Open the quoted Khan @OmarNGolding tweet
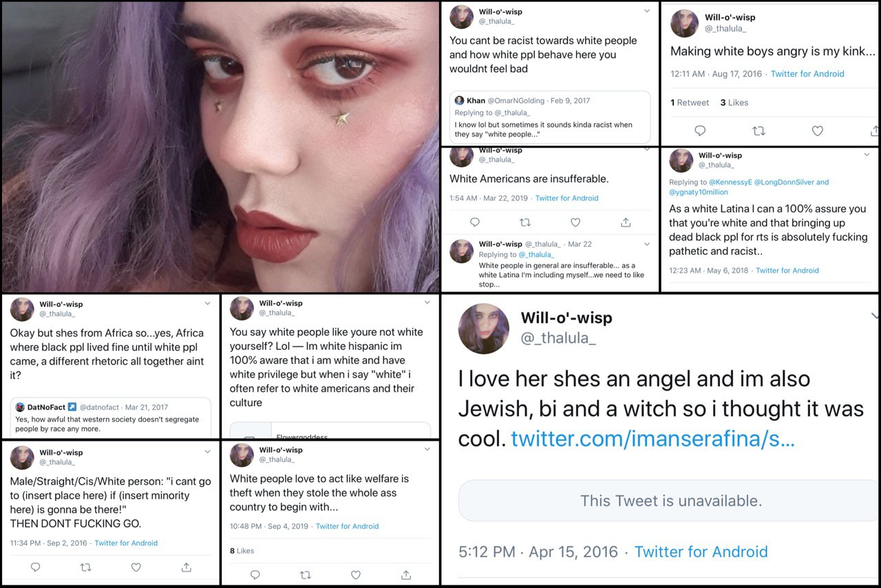Viewport: 881px width, 588px height. tap(549, 117)
